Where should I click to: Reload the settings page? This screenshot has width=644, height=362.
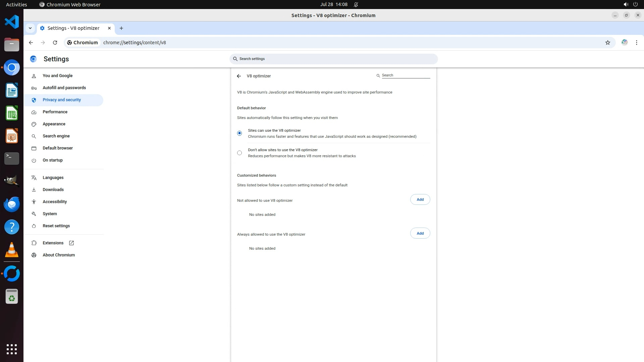tap(55, 43)
